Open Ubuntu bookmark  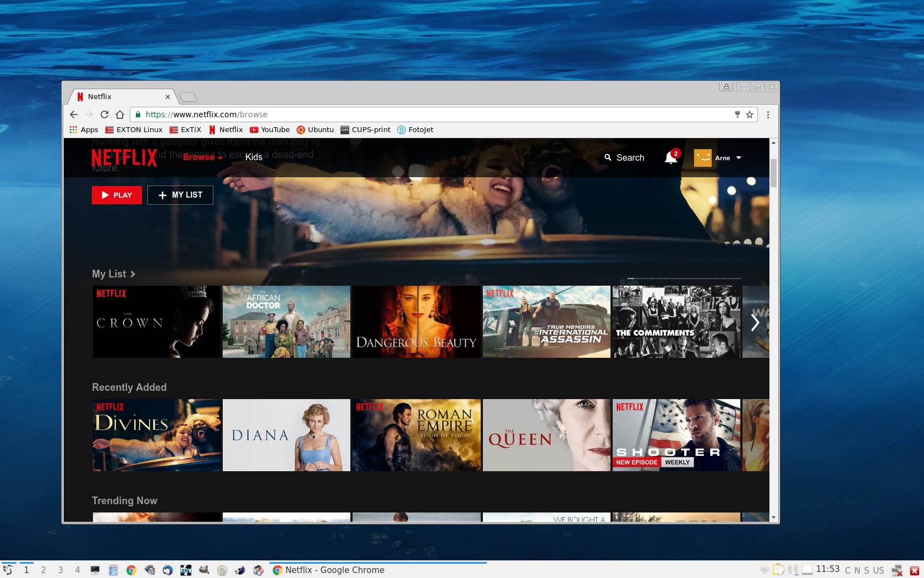click(315, 130)
